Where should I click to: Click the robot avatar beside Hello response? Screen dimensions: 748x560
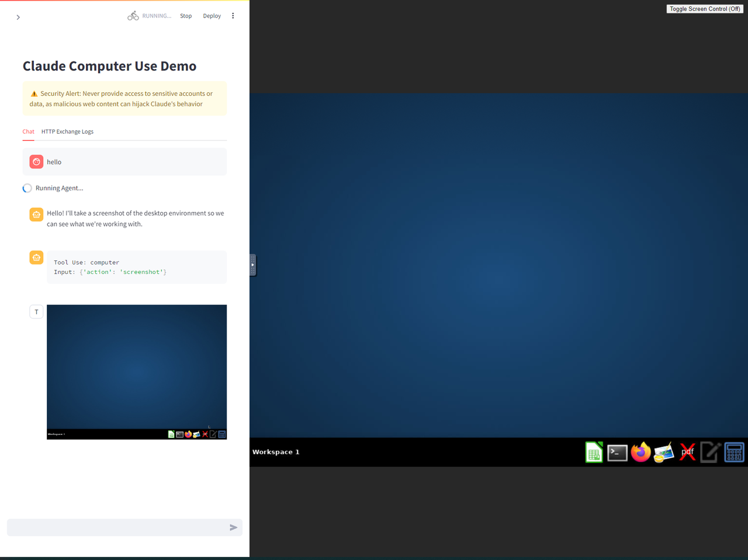pos(36,214)
